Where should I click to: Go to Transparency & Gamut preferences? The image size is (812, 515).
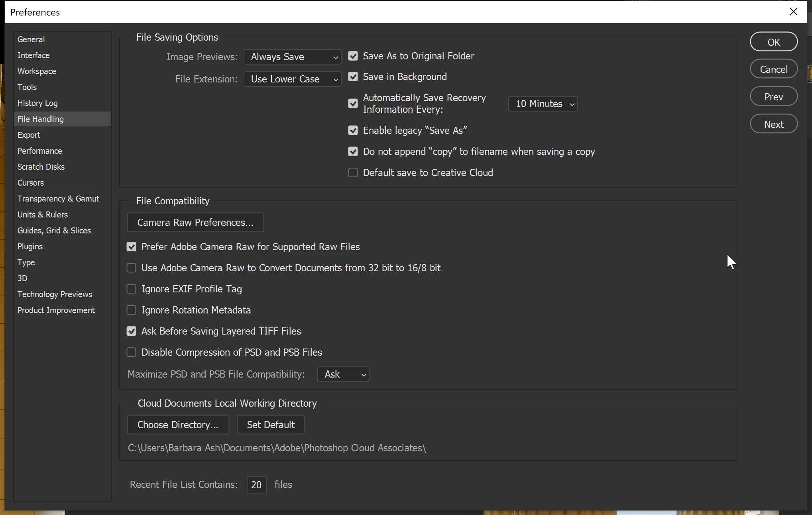58,199
